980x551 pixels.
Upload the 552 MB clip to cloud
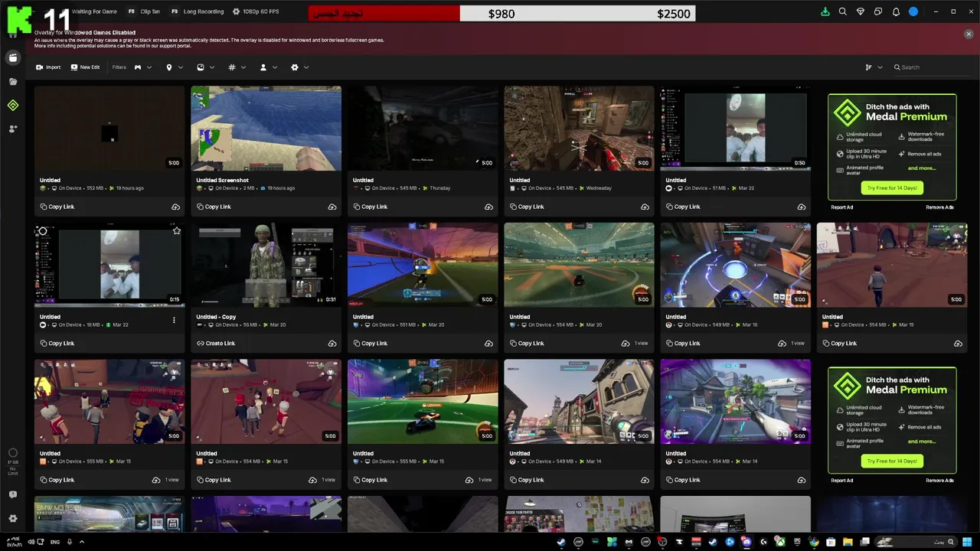(x=175, y=207)
